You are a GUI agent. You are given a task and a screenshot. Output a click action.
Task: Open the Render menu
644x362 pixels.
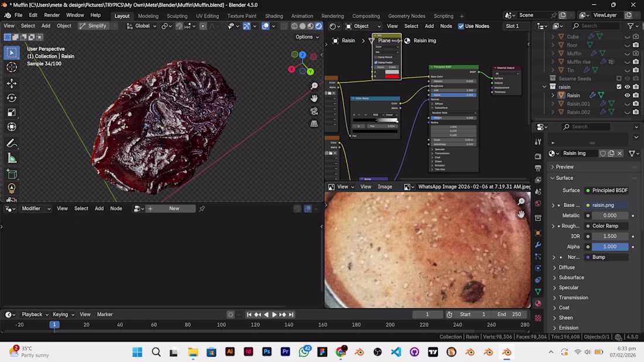52,15
